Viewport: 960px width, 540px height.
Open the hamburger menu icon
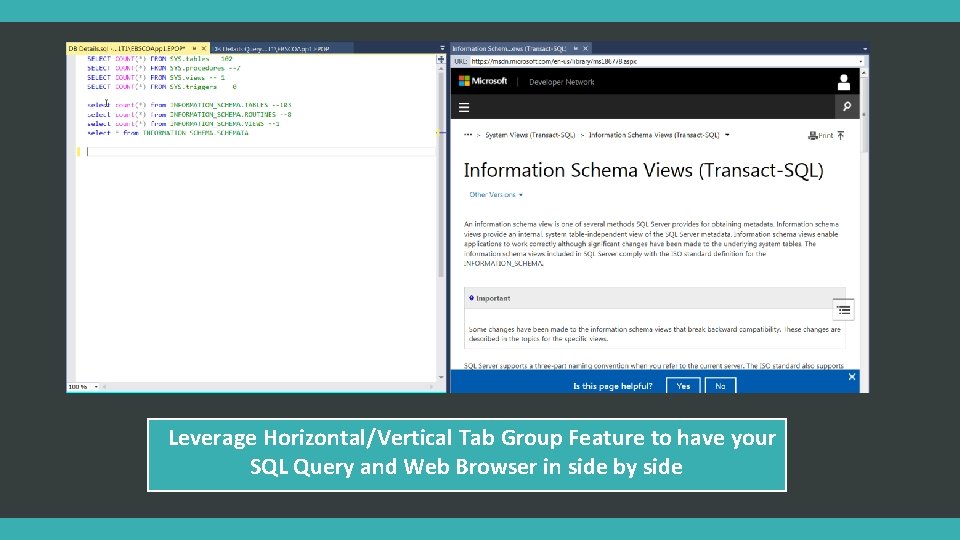pos(464,108)
